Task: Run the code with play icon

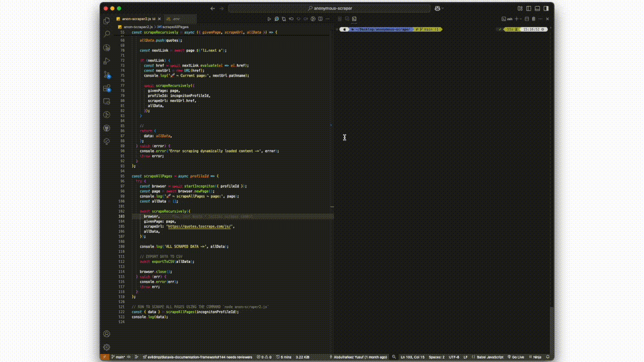Action: [269, 19]
